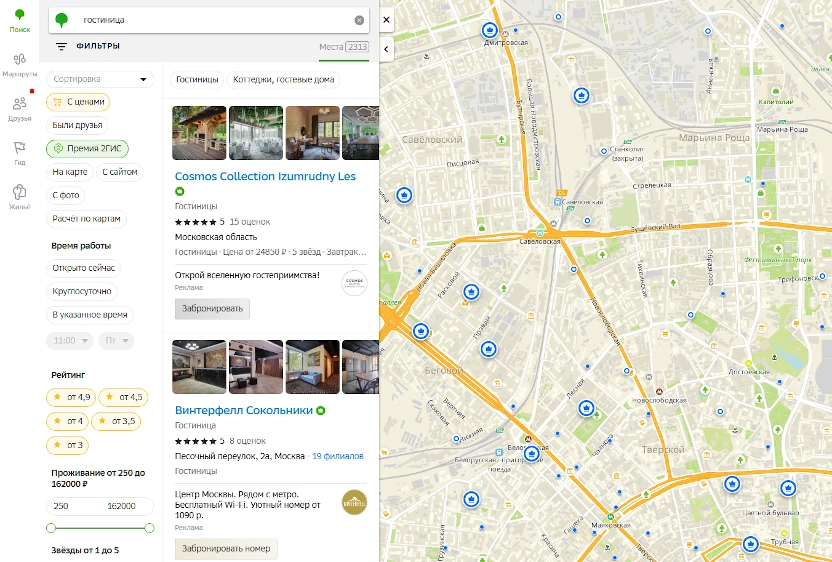
Task: Click the filters icon next to ФИЛЬТРЫ
Action: pos(61,47)
